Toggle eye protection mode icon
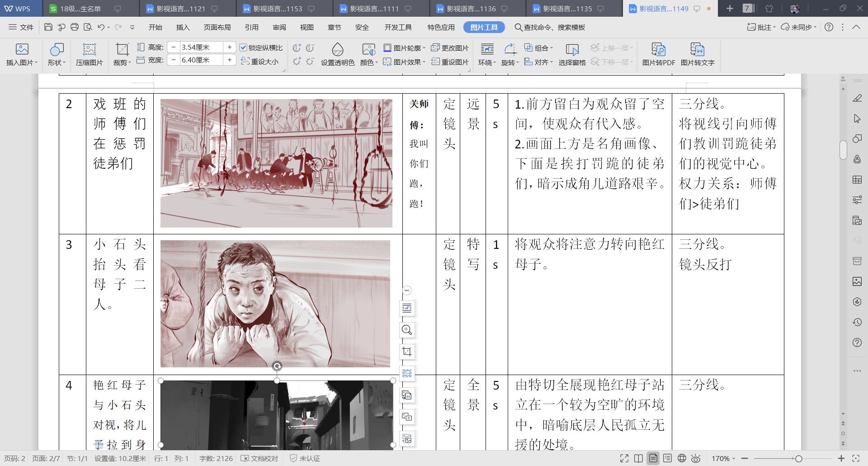868x466 pixels. [696, 458]
